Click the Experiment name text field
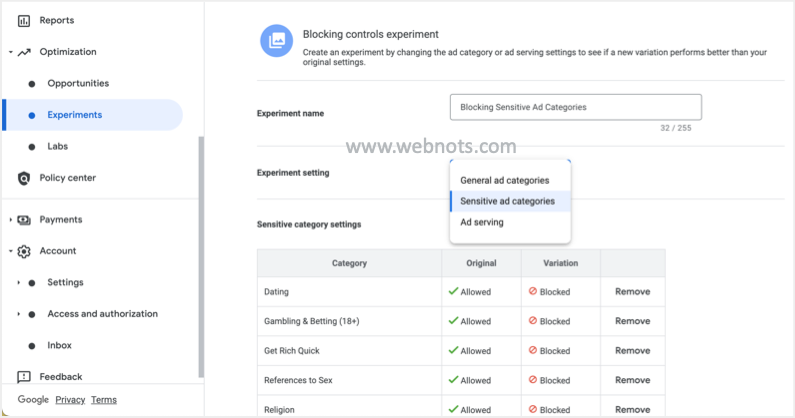The width and height of the screenshot is (795, 418). [x=575, y=107]
